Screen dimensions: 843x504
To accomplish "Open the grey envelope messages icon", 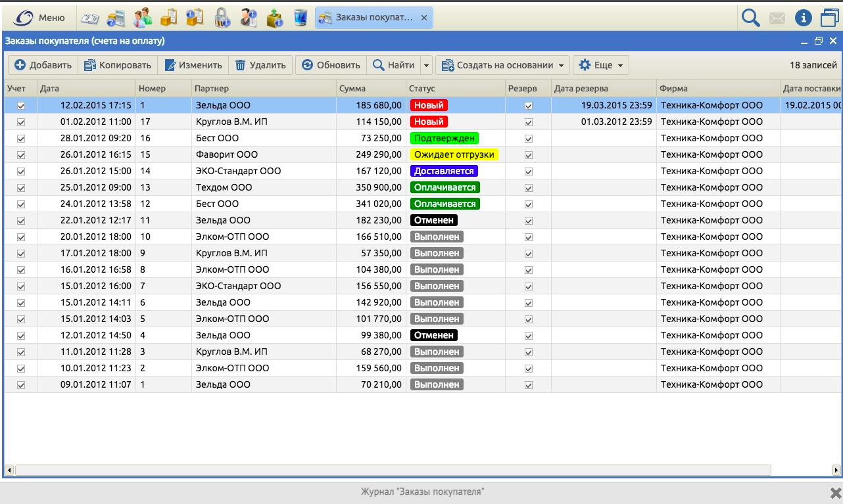I will (777, 18).
